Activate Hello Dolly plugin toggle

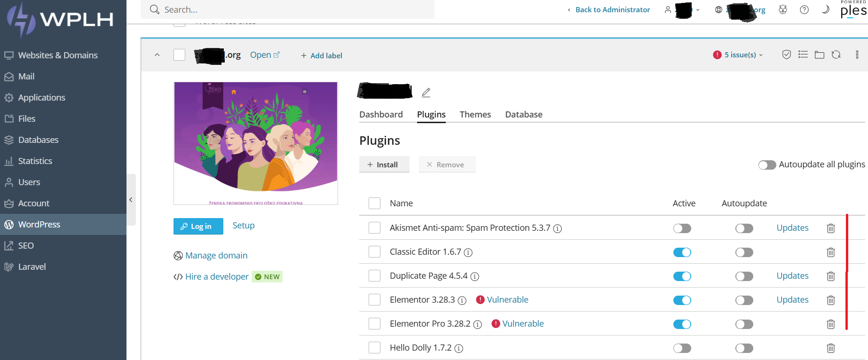(x=682, y=348)
